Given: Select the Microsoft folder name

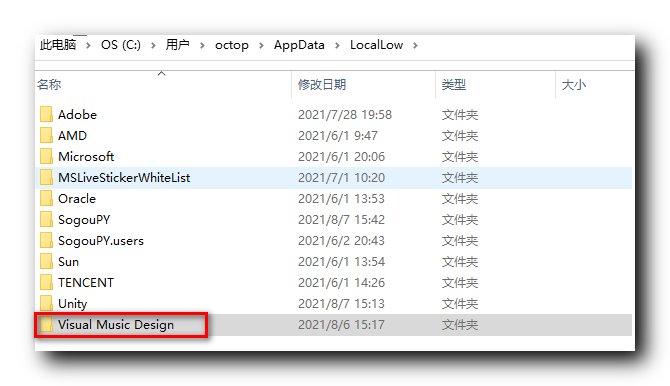Looking at the screenshot, I should (86, 156).
